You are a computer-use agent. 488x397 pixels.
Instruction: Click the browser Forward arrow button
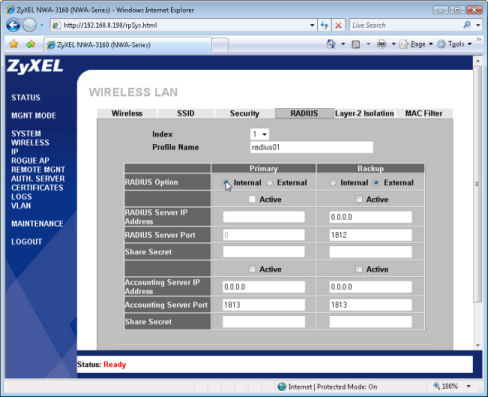point(29,25)
